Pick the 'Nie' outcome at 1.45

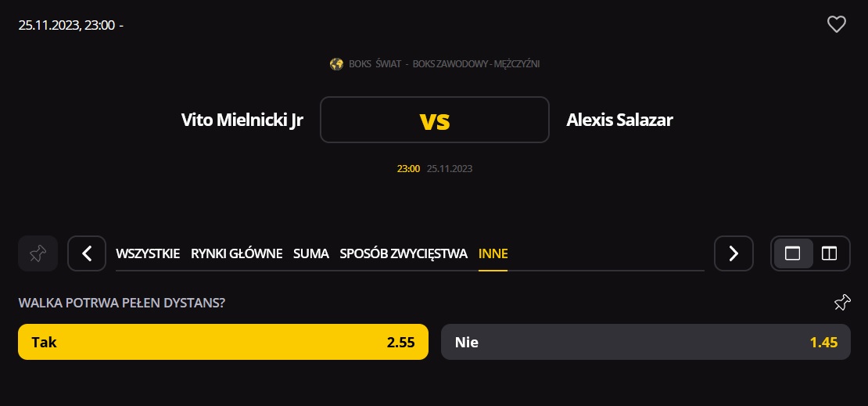(x=645, y=342)
